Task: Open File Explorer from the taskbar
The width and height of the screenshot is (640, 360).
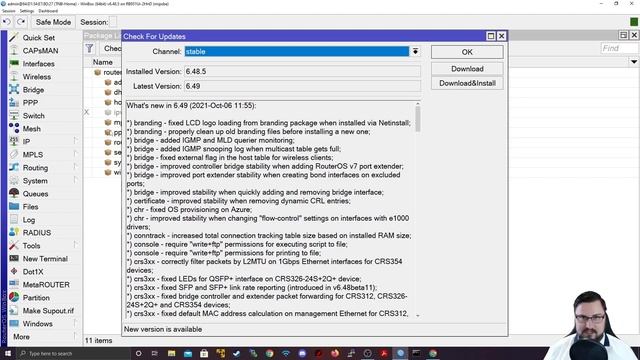Action: [171, 353]
